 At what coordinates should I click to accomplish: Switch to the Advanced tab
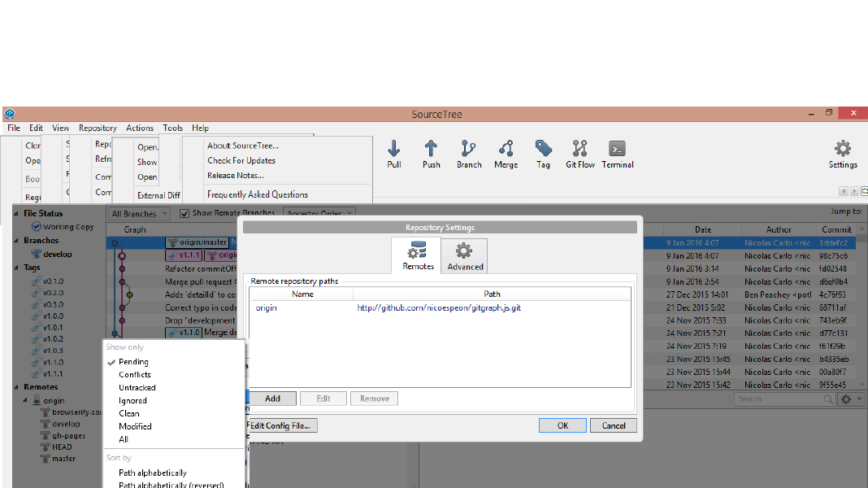pyautogui.click(x=465, y=255)
